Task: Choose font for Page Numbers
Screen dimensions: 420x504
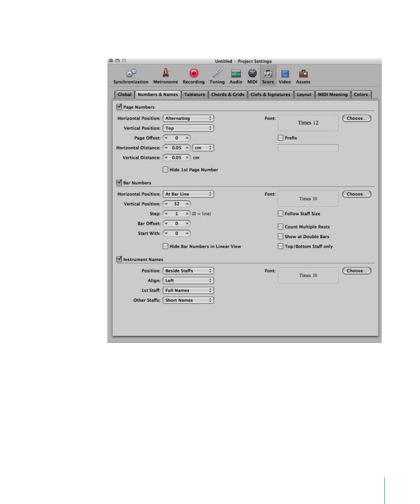Action: pyautogui.click(x=357, y=118)
